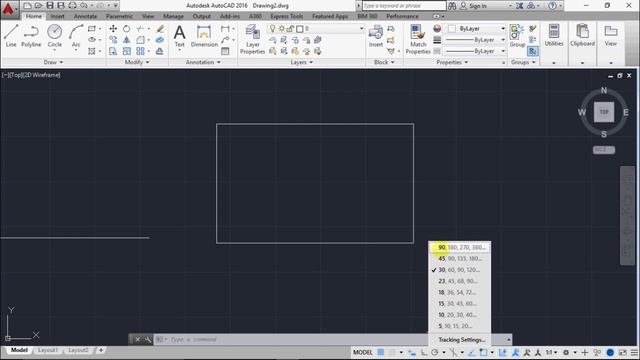Click the binoculars search icon
The height and width of the screenshot is (360, 640).
[452, 6]
